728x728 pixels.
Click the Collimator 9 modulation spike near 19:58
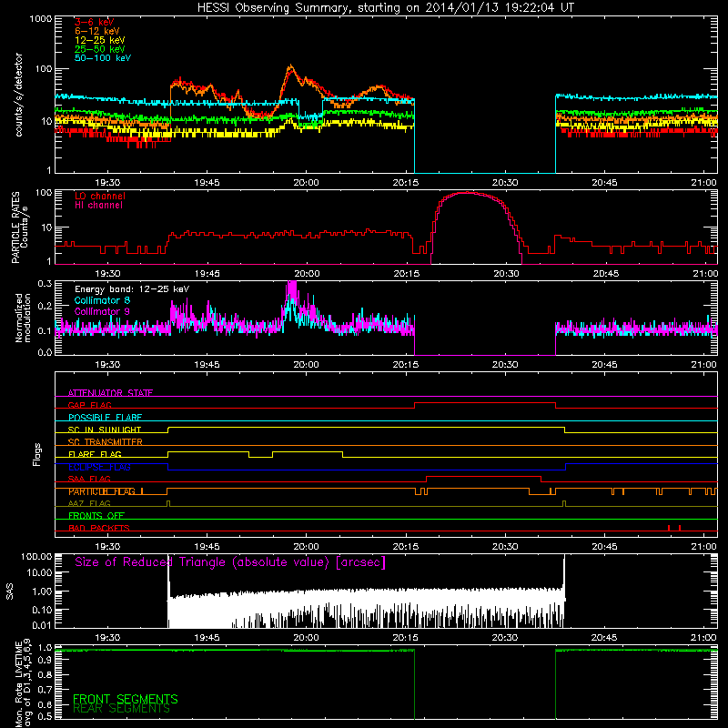(292, 288)
